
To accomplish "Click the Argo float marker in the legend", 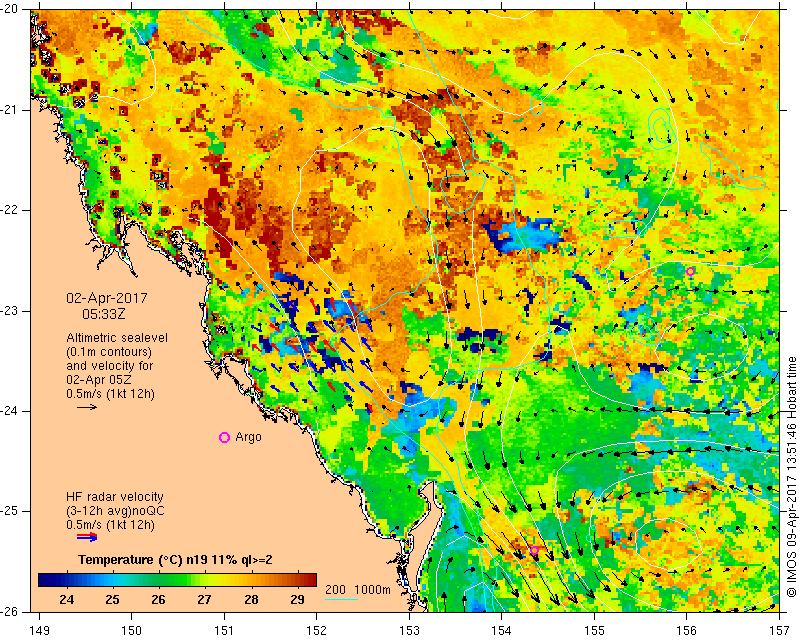I will click(x=224, y=437).
